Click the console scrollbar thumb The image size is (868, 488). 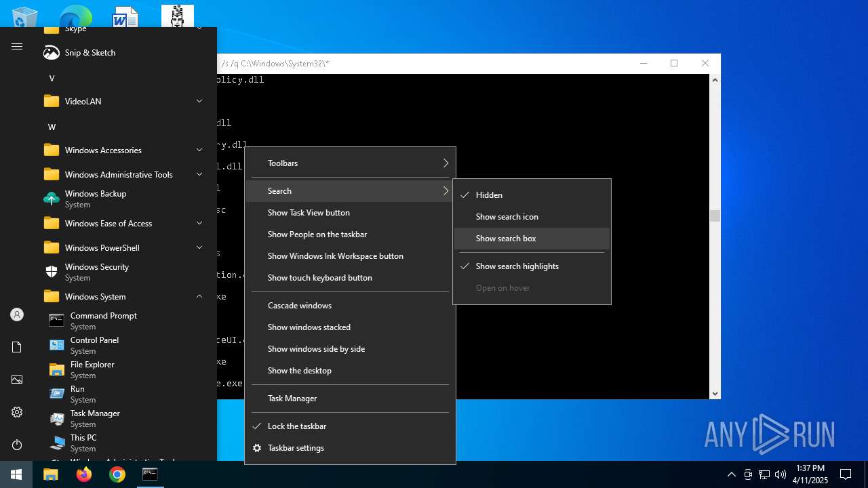click(715, 216)
